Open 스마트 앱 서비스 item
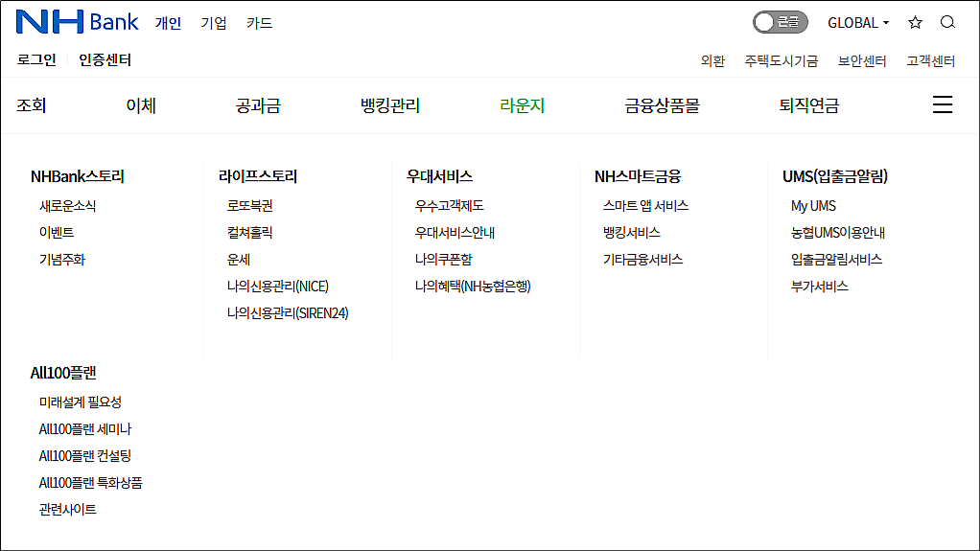Screen dimensions: 980x551 645,205
